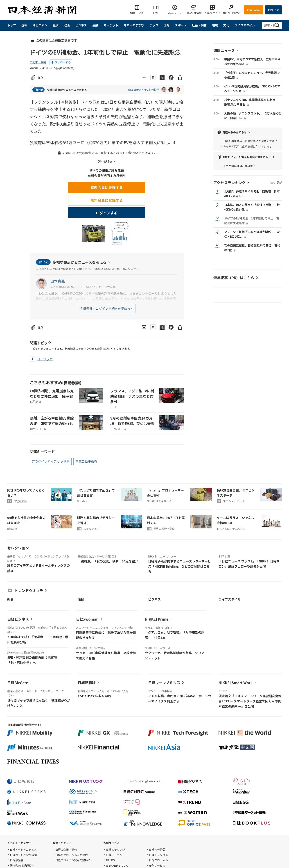This screenshot has height=868, width=289.
Task: Share the article by email, top icon
Action: pyautogui.click(x=144, y=78)
